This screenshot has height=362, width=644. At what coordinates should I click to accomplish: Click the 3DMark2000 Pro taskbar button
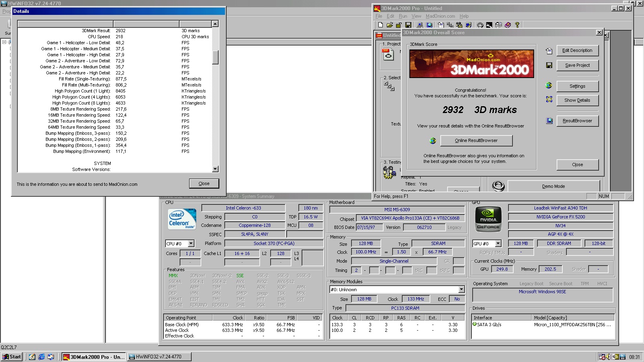click(94, 357)
